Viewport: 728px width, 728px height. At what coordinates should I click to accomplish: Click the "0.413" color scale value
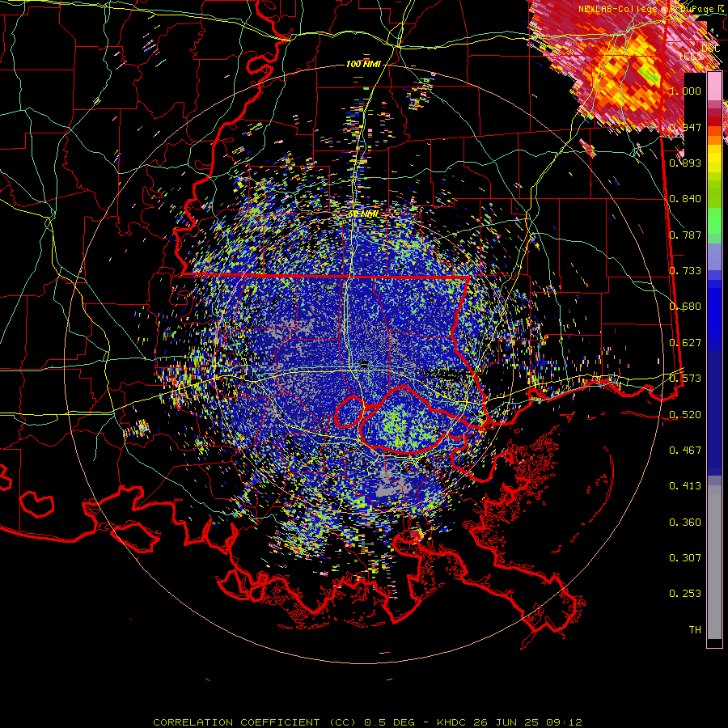685,486
